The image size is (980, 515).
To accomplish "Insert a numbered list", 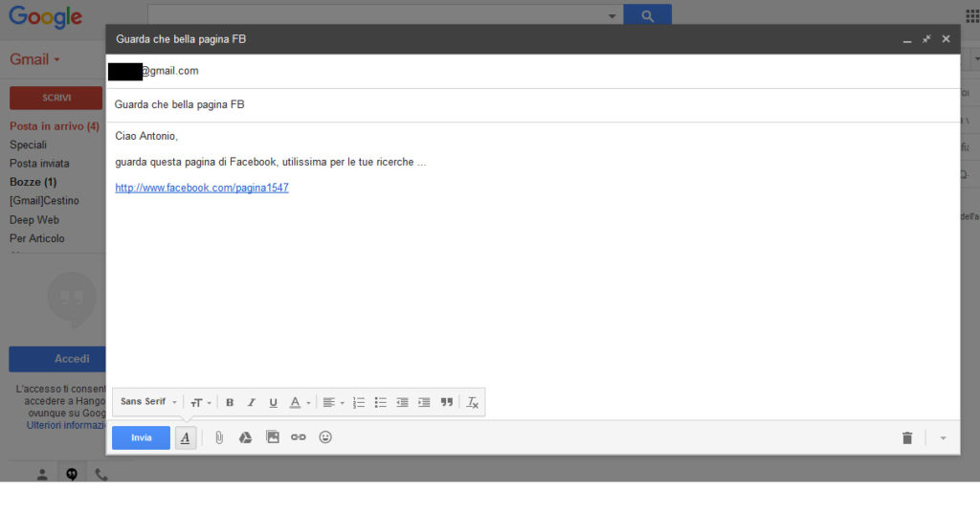I will (359, 402).
